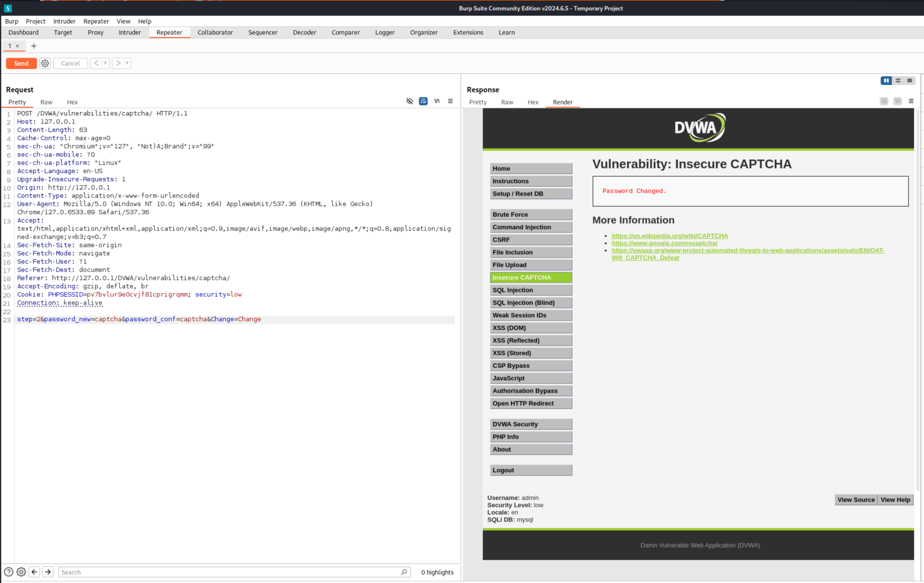Focus the request Search input field
Screen dimensions: 924x583
pos(234,572)
